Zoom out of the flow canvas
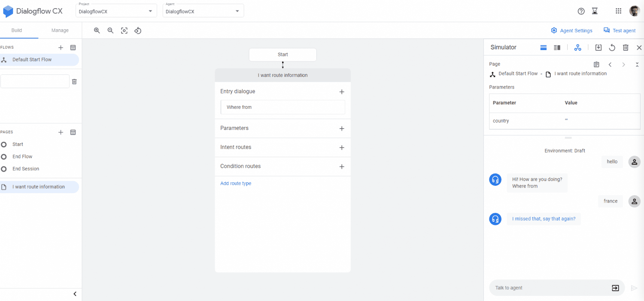644x301 pixels. click(x=110, y=31)
